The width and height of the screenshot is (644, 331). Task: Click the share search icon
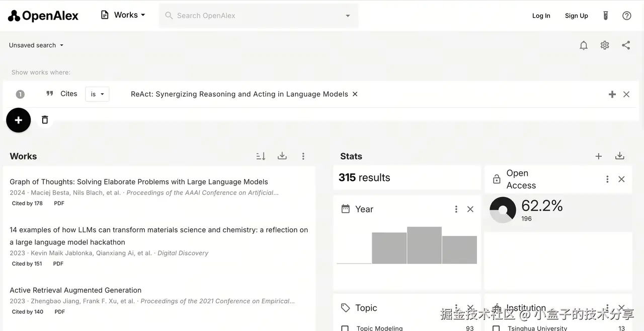point(626,45)
